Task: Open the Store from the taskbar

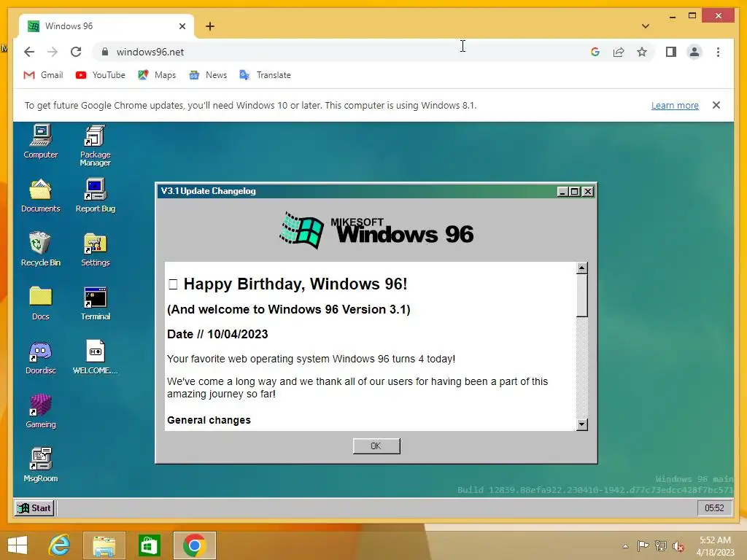Action: point(149,545)
